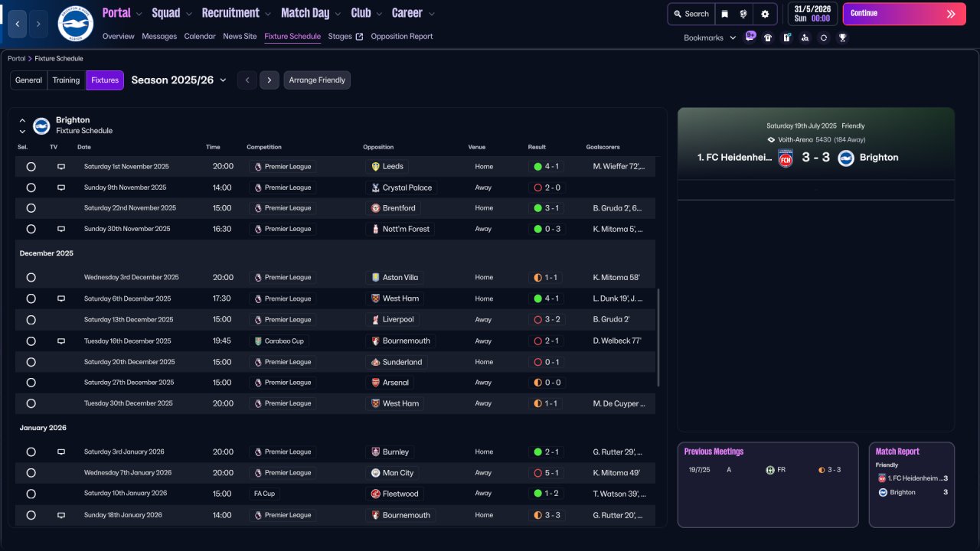Expand the Club menu chevron
Viewport: 980px width, 551px height.
click(379, 14)
